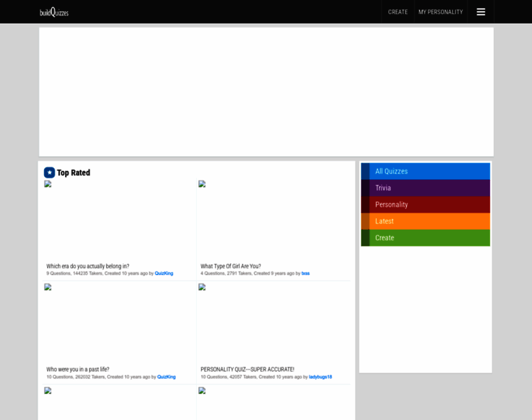532x420 pixels.
Task: Click thumbnail above 'PERSONALITY QUIZ—SUPER ACCURATE!'
Action: coord(202,287)
